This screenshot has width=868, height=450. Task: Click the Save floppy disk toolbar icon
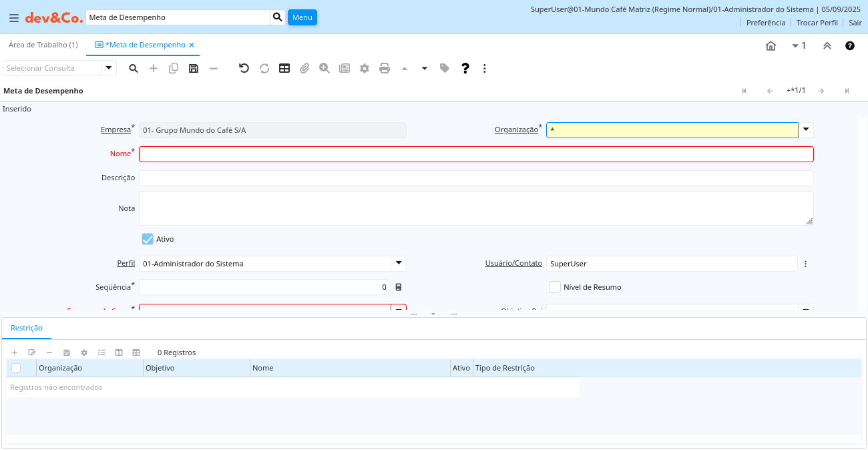[x=194, y=68]
